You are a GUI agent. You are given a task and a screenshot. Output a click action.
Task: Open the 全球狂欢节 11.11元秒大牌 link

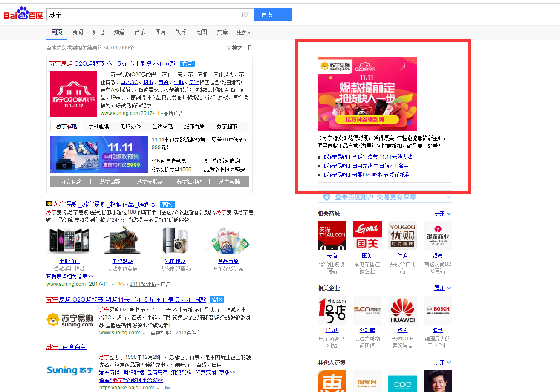pos(367,157)
